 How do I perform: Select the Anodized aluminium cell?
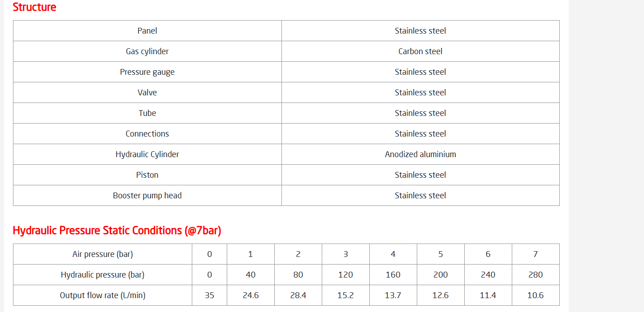pos(420,154)
